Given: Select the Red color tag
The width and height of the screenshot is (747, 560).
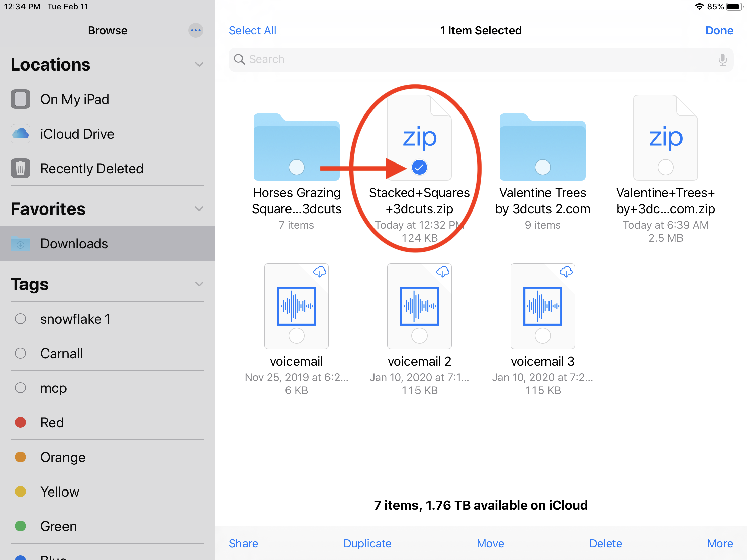Looking at the screenshot, I should [52, 423].
